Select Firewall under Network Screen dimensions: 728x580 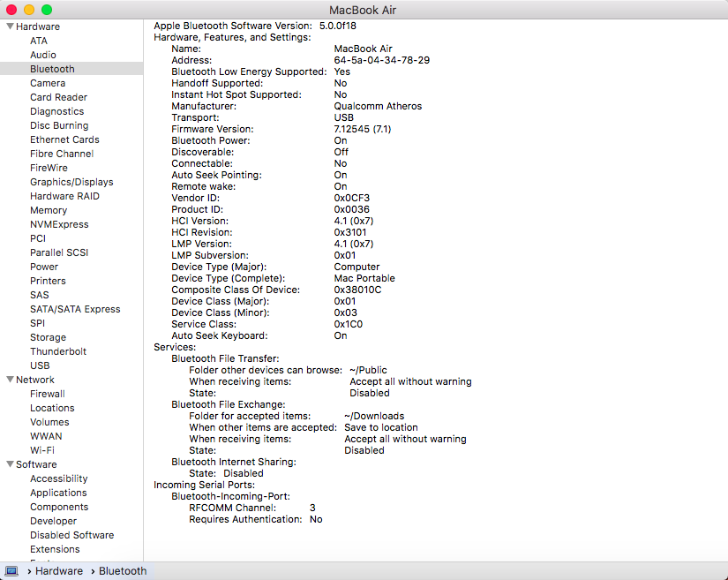(x=48, y=394)
